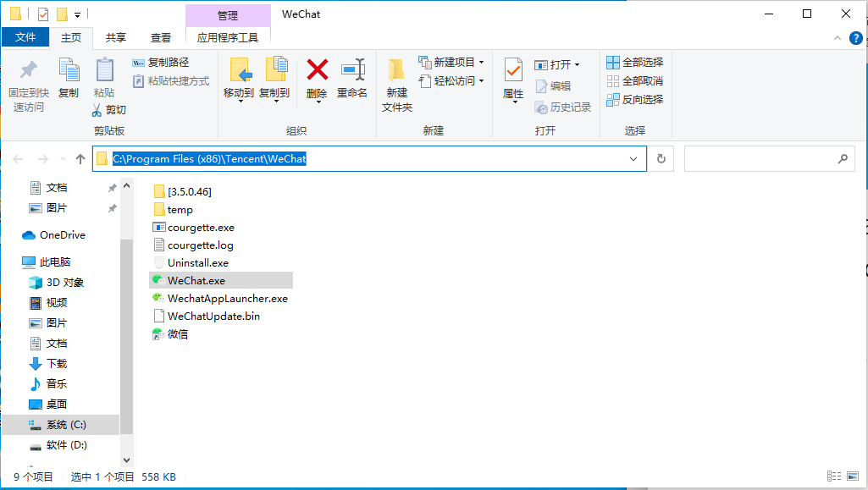Viewport: 868px width, 490px height.
Task: Click the Forward navigation arrow
Action: [x=42, y=159]
